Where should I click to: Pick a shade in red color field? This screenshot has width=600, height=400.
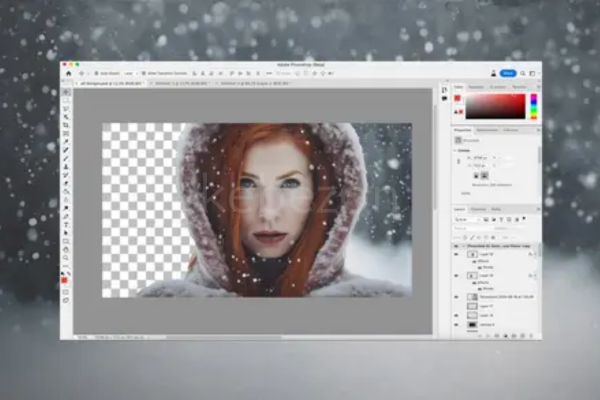(x=496, y=106)
